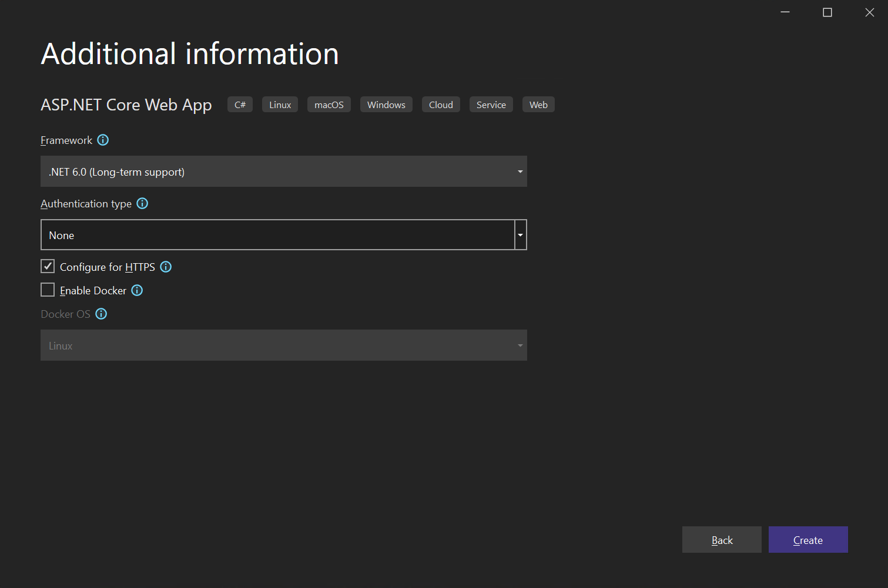
Task: Enable Docker support checkbox
Action: (48, 290)
